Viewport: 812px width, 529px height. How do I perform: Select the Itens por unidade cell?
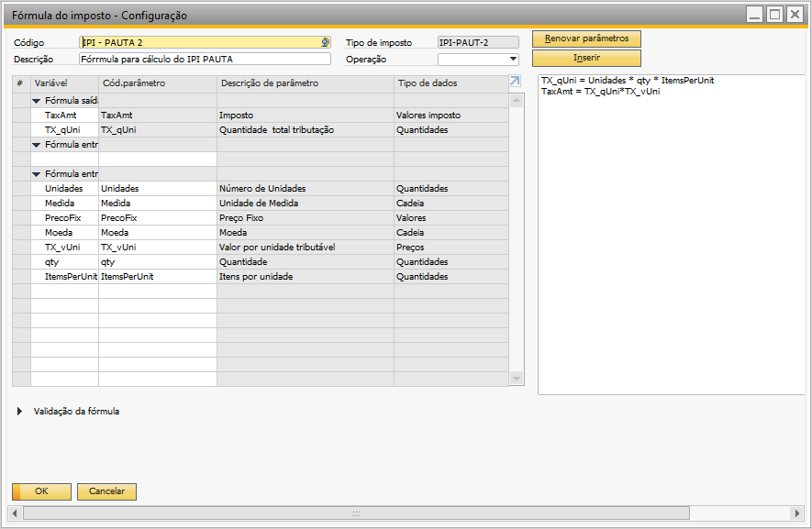306,277
